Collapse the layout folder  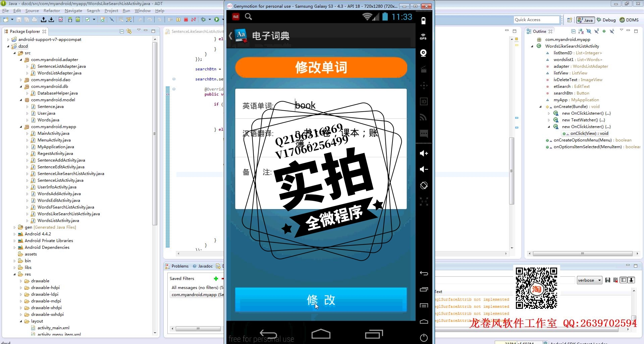(21, 321)
